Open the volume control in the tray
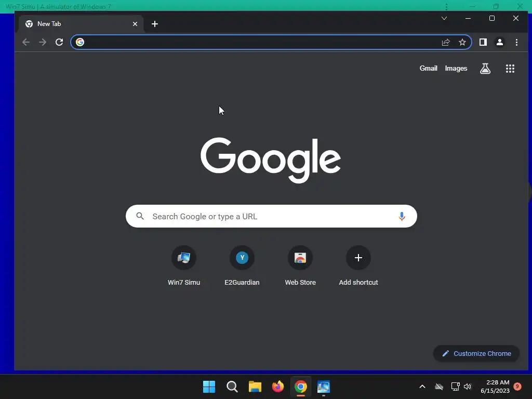Image resolution: width=532 pixels, height=399 pixels. [x=468, y=387]
